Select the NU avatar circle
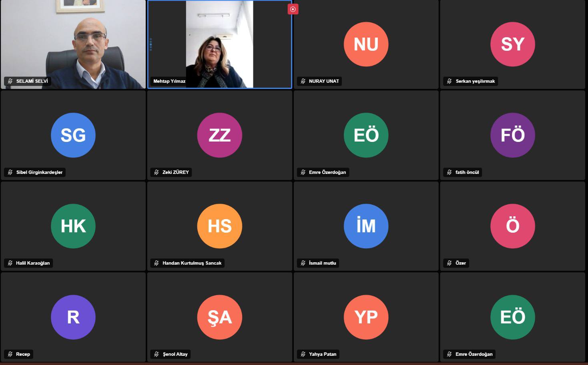 click(x=366, y=44)
